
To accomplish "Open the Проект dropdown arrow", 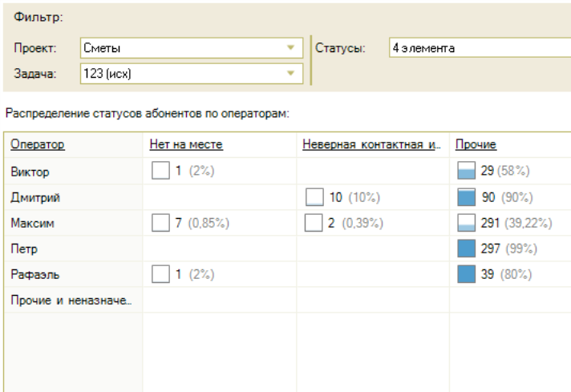I will pos(291,48).
